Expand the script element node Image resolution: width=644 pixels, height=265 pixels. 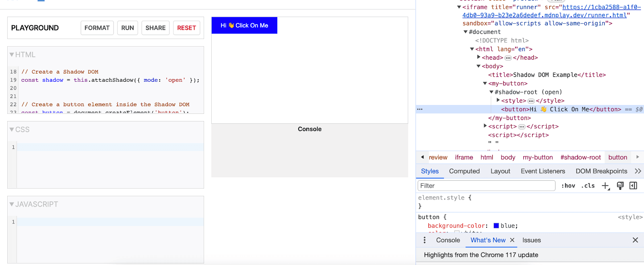point(485,126)
